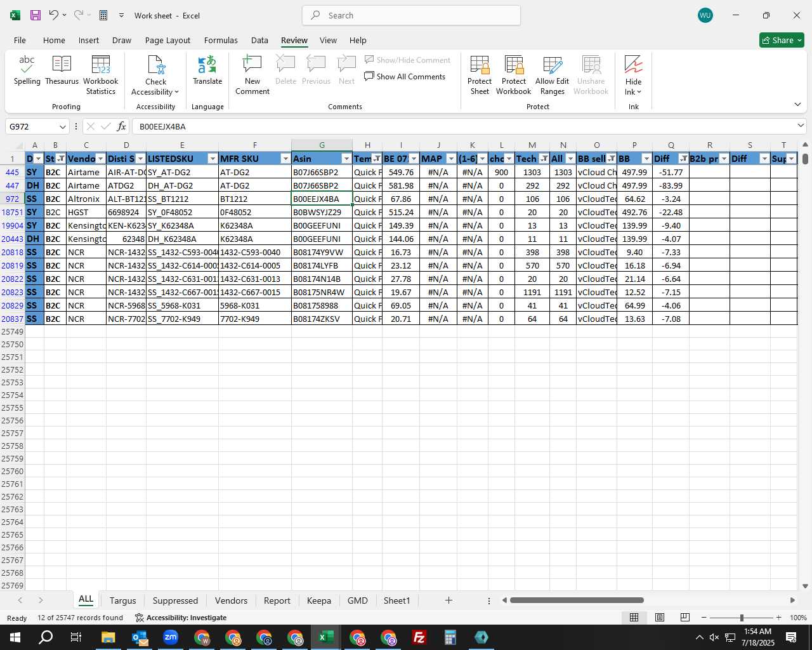Expand the Name Box dropdown
The height and width of the screenshot is (650, 812).
click(62, 127)
